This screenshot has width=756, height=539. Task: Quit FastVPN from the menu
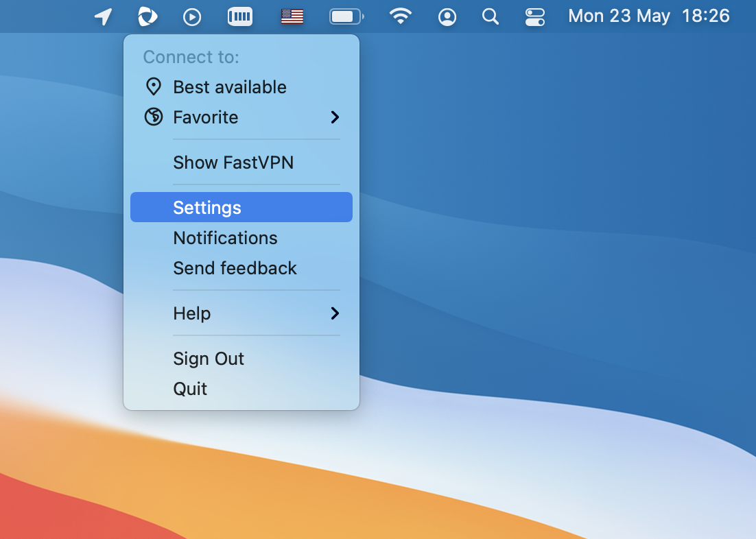pyautogui.click(x=241, y=389)
